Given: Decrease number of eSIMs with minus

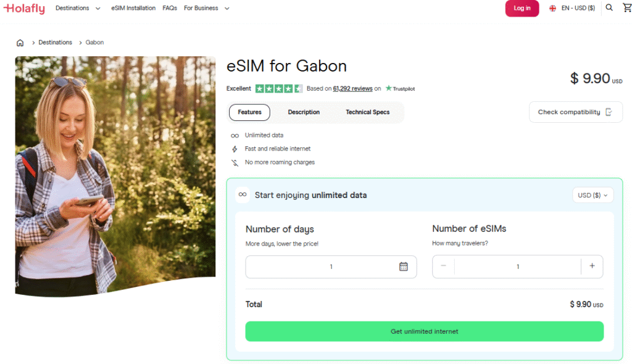Looking at the screenshot, I should click(443, 266).
